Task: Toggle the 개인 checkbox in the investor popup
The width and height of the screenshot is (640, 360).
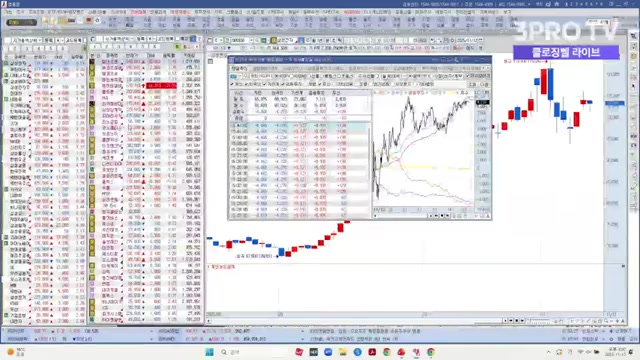Action: pos(232,84)
